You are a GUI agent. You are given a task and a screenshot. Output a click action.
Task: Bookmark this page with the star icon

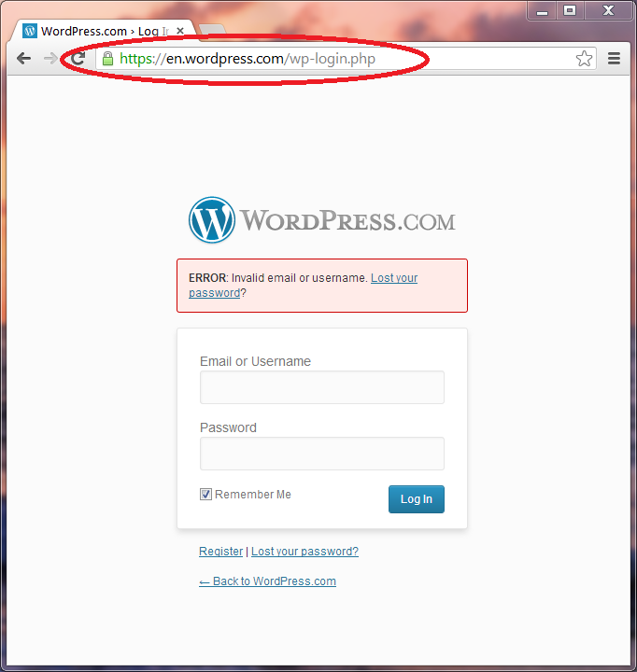point(584,59)
